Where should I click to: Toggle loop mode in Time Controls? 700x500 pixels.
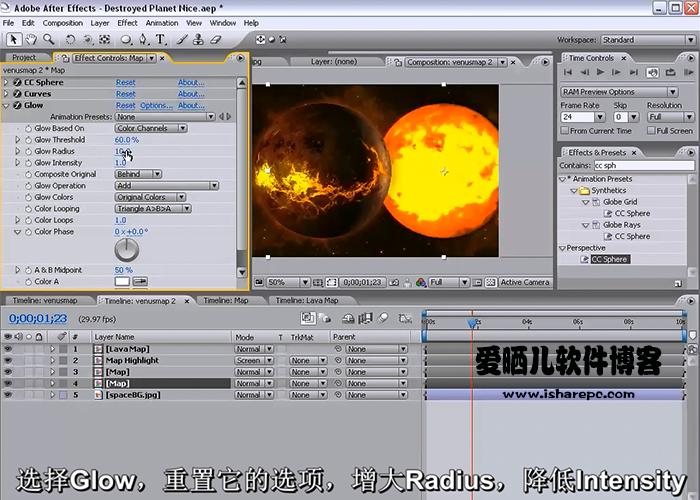(x=670, y=72)
